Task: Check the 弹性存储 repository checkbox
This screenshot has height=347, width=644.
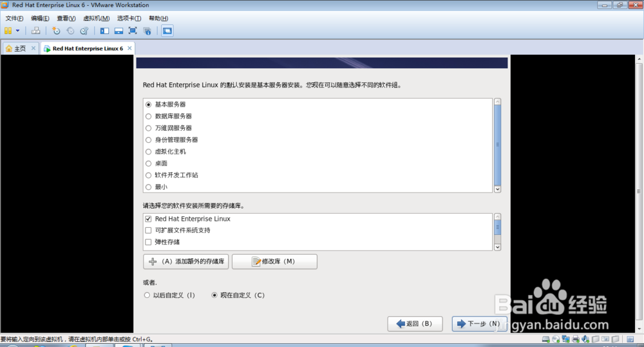Action: [x=148, y=242]
